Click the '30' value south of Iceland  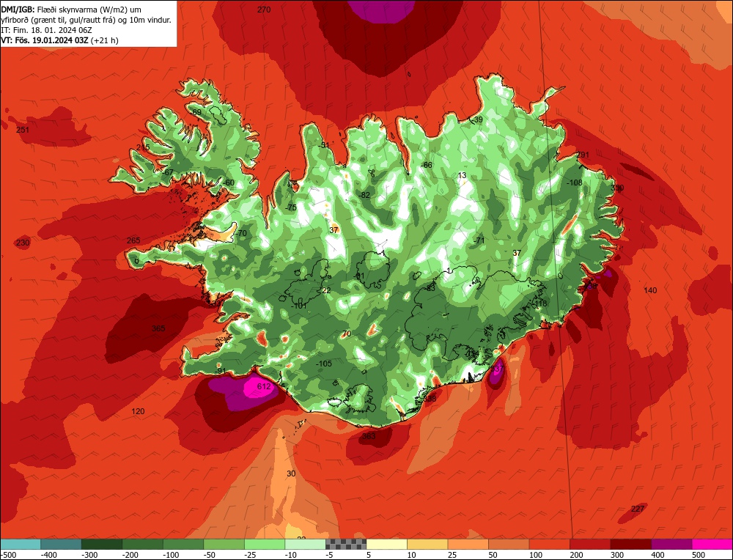[x=291, y=474]
